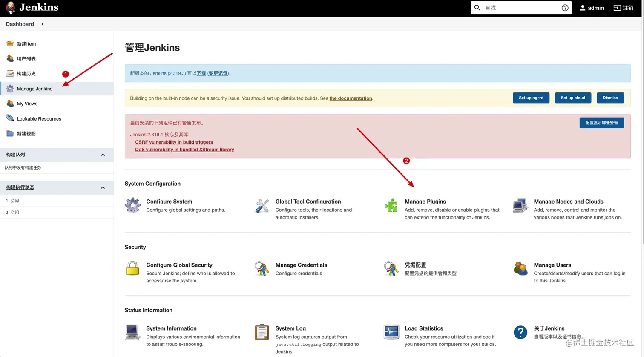Open Manage Credentials title link

(x=301, y=265)
